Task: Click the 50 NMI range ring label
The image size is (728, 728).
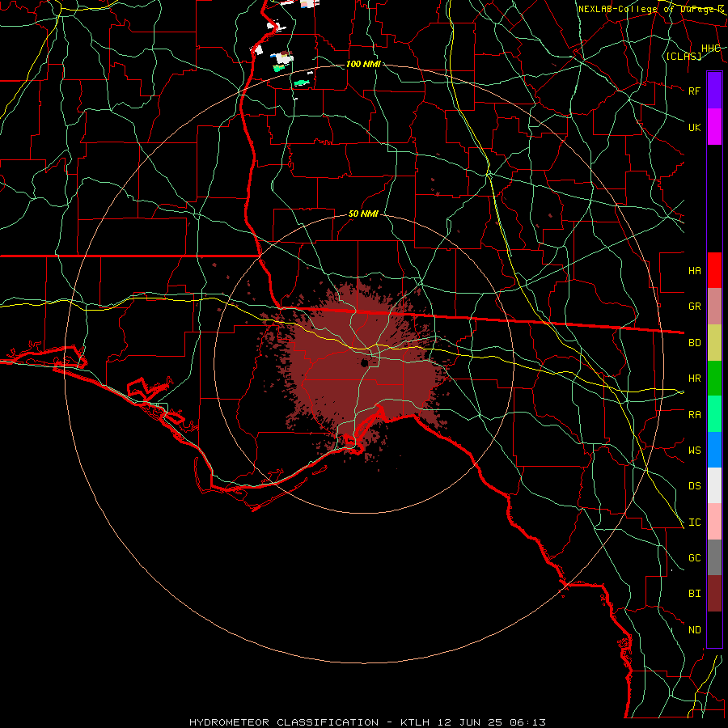Action: click(x=363, y=214)
